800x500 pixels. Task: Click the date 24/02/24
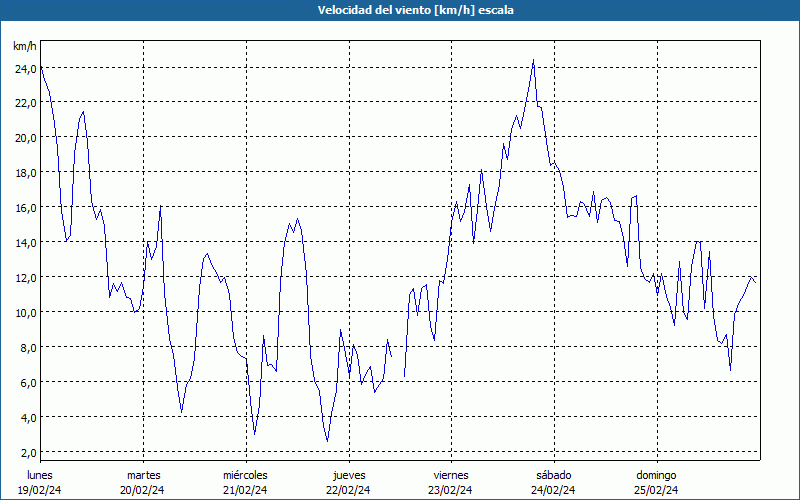tap(553, 490)
